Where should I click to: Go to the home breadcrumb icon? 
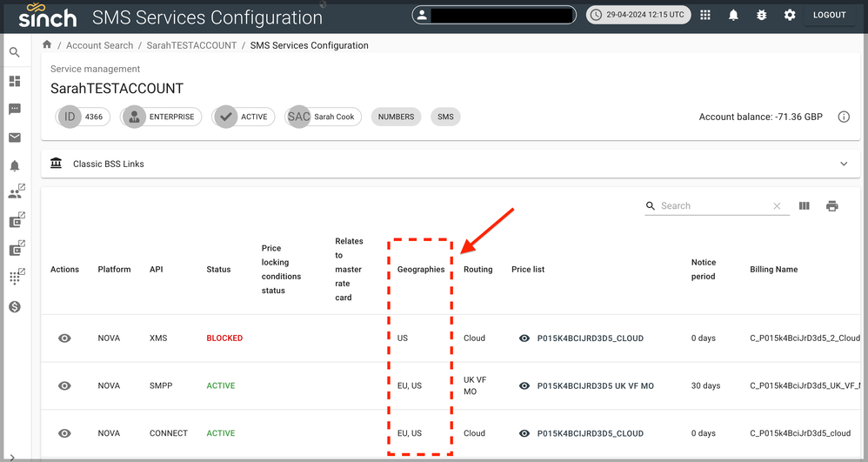[47, 45]
